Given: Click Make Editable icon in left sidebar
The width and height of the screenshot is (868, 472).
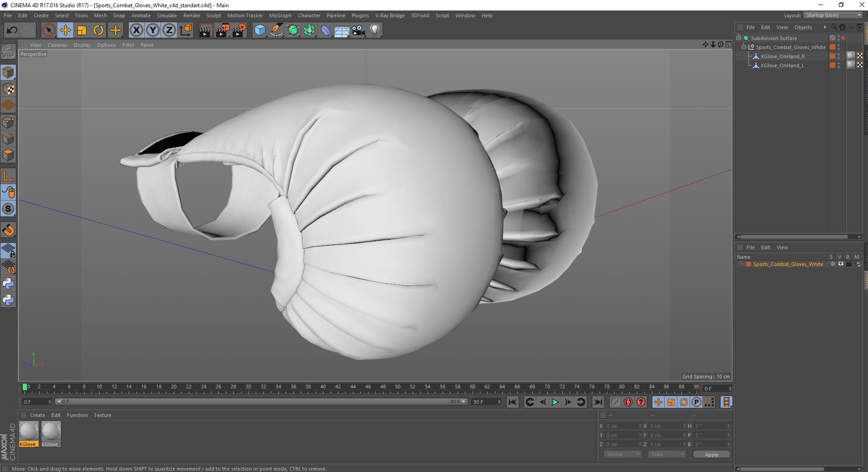Looking at the screenshot, I should [x=8, y=52].
